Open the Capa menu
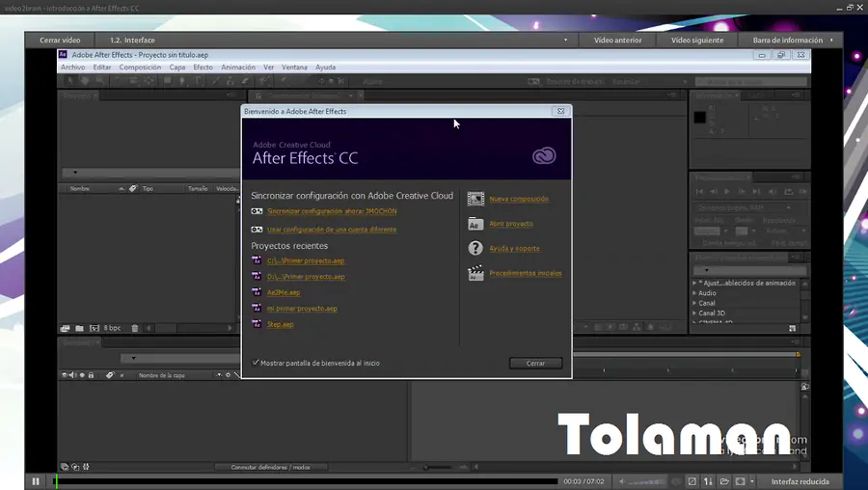 (x=177, y=67)
